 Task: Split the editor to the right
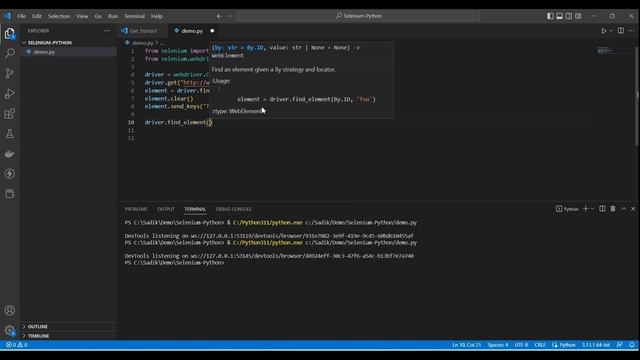(x=621, y=31)
